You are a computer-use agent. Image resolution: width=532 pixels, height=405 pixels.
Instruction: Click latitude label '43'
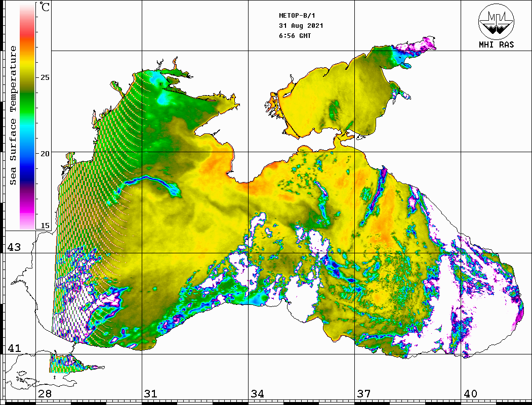[14, 247]
